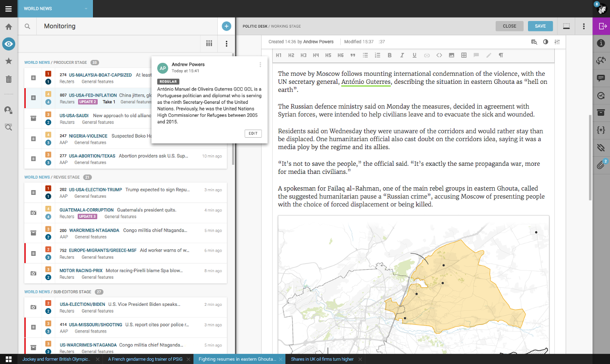Insert a table from the editor toolbar
The width and height of the screenshot is (610, 364).
pyautogui.click(x=464, y=55)
